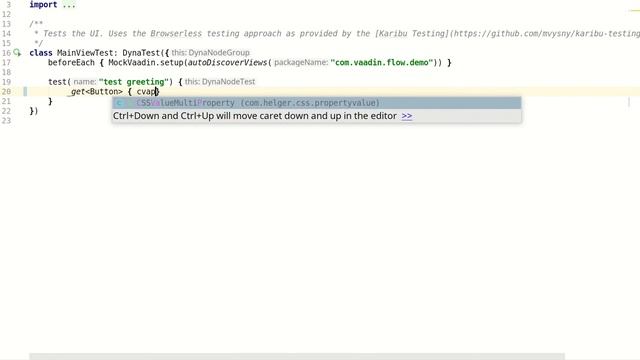Click the run gutter icon beside MainViewTest
This screenshot has width=640, height=360.
point(17,53)
